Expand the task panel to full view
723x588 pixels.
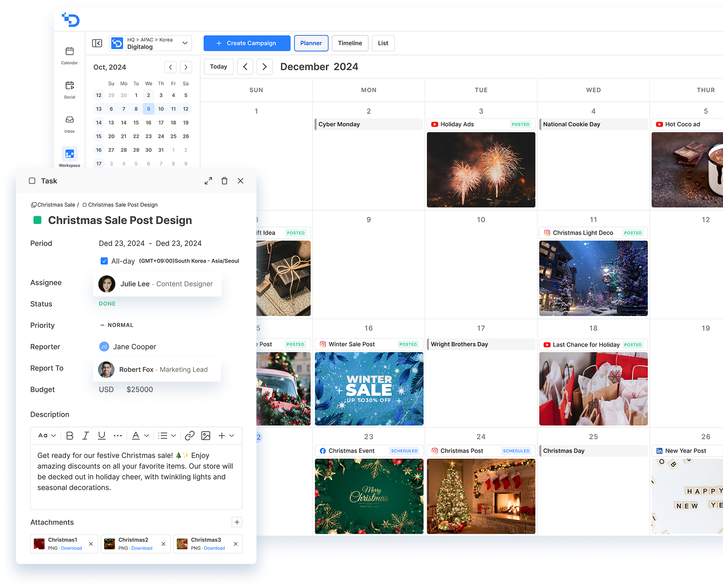[x=208, y=181]
